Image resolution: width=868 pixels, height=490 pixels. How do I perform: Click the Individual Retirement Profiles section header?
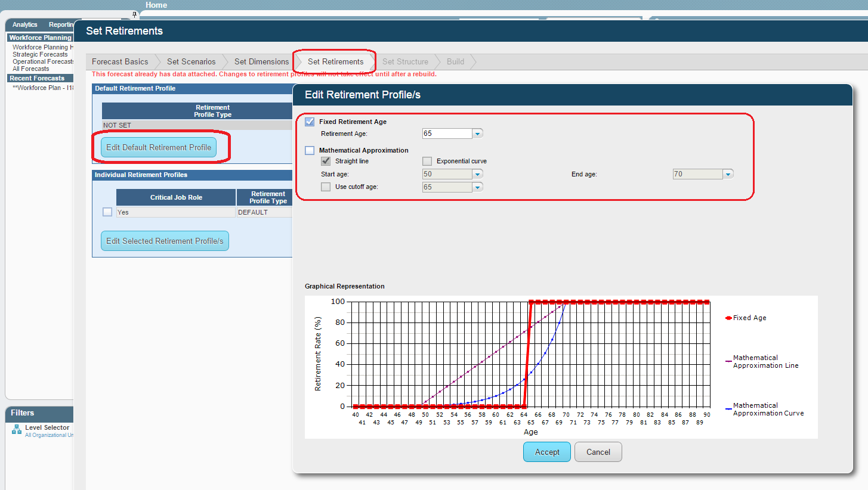(x=192, y=175)
